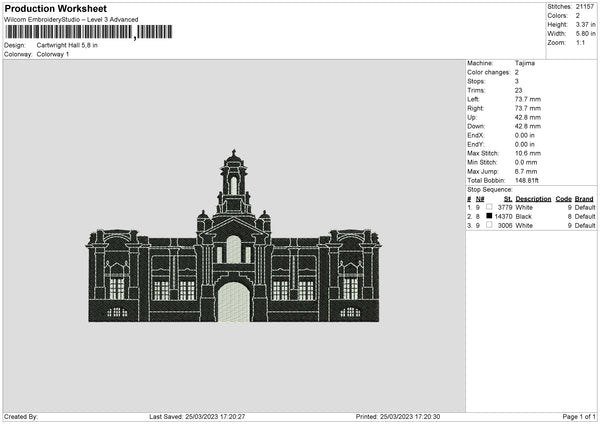600x424 pixels.
Task: Click the black swatch for stop 2
Action: [490, 216]
